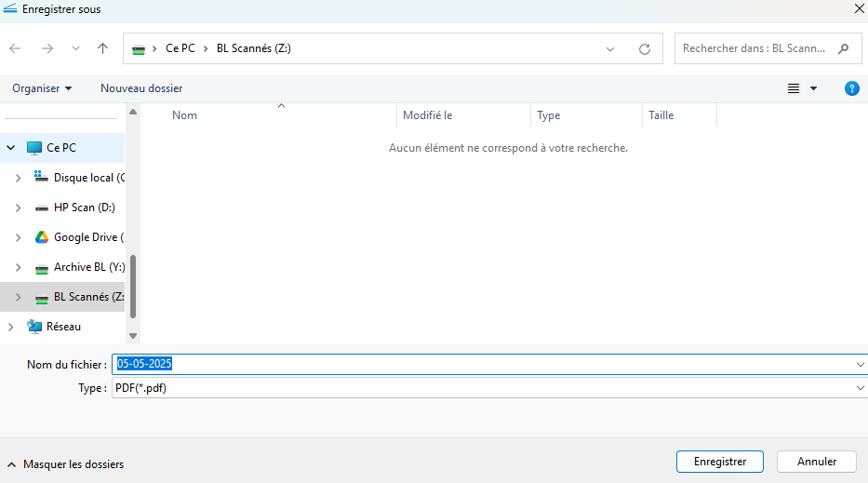Screen dimensions: 868x483
Task: Click Nouveau dossier in toolbar
Action: 141,88
